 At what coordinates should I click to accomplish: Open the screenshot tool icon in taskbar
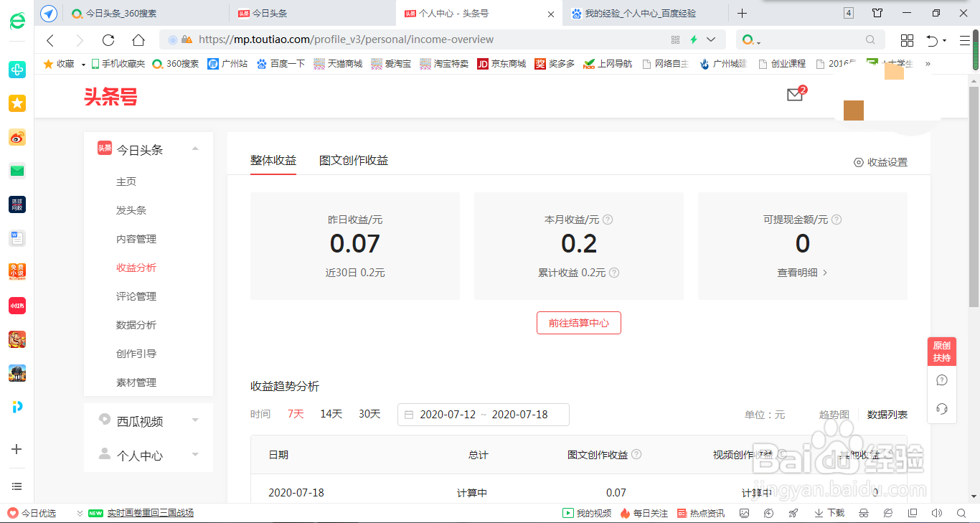[745, 513]
